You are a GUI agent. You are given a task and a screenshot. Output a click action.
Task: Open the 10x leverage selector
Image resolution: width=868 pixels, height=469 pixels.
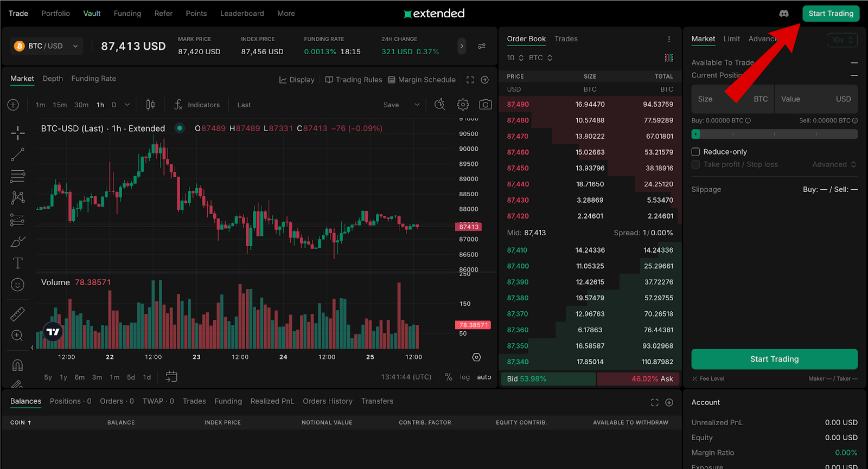pyautogui.click(x=843, y=40)
